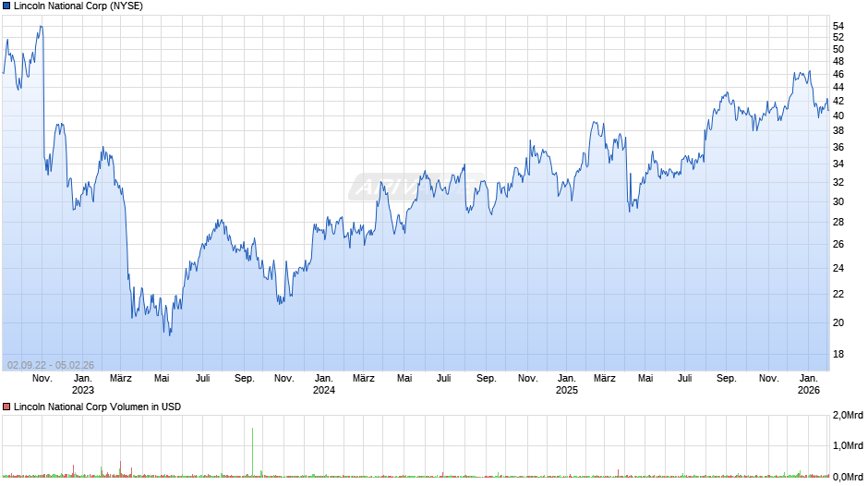This screenshot has height=486, width=868.
Task: Click the price axis label 26
Action: click(x=838, y=244)
